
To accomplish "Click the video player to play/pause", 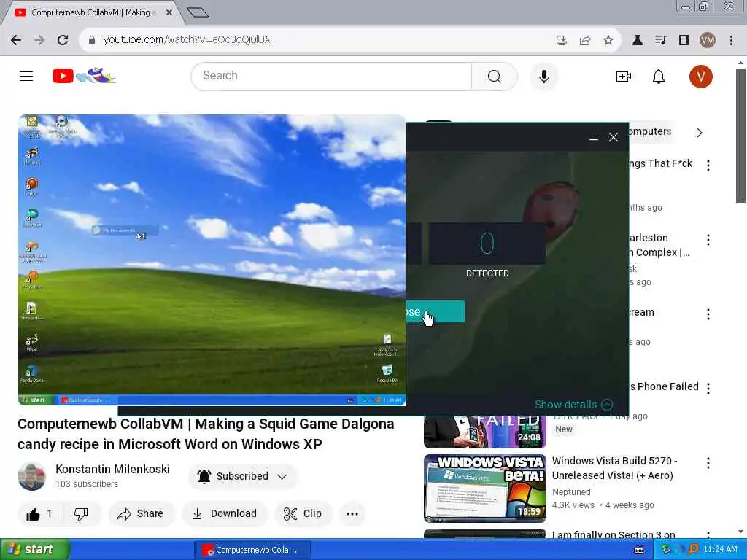I will tap(212, 260).
